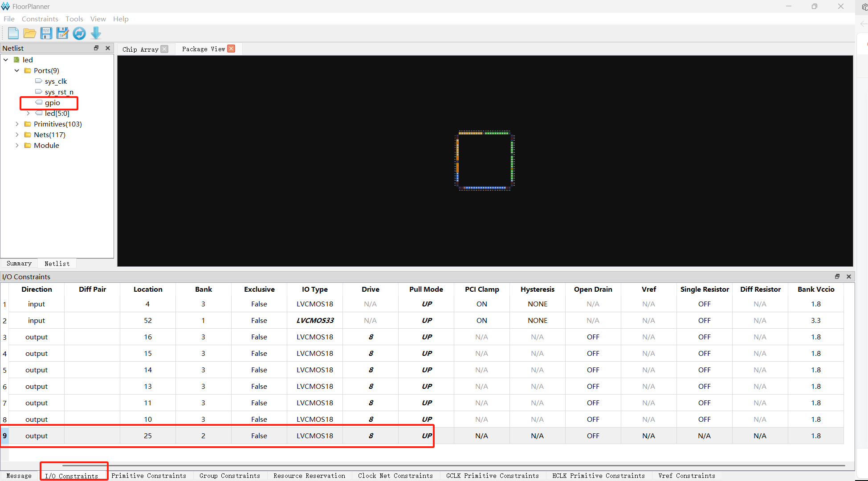Click the blue down-arrow toolbar icon
This screenshot has height=481, width=868.
[96, 33]
